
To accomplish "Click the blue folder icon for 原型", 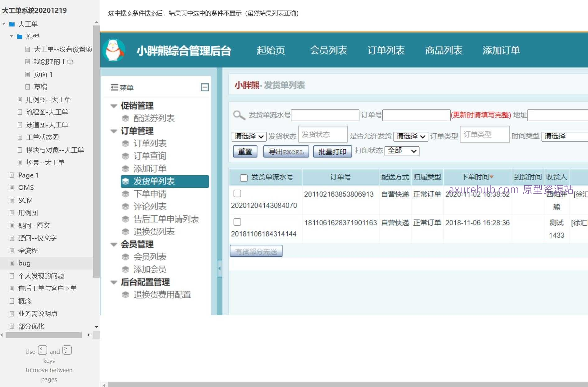I will pyautogui.click(x=20, y=37).
